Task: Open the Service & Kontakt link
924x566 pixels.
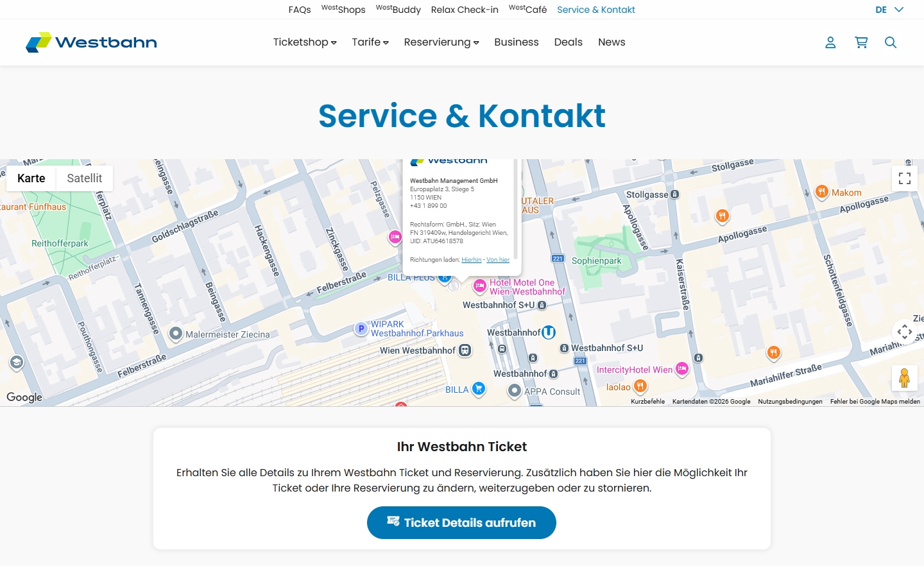Action: coord(596,10)
